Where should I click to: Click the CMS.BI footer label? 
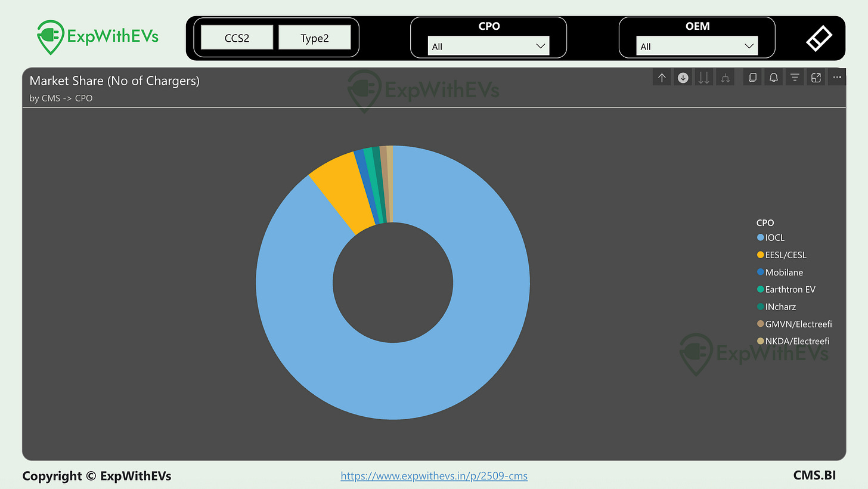coord(814,475)
